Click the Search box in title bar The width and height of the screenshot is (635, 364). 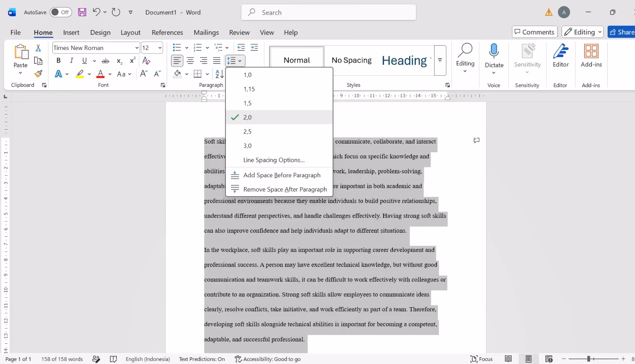329,12
